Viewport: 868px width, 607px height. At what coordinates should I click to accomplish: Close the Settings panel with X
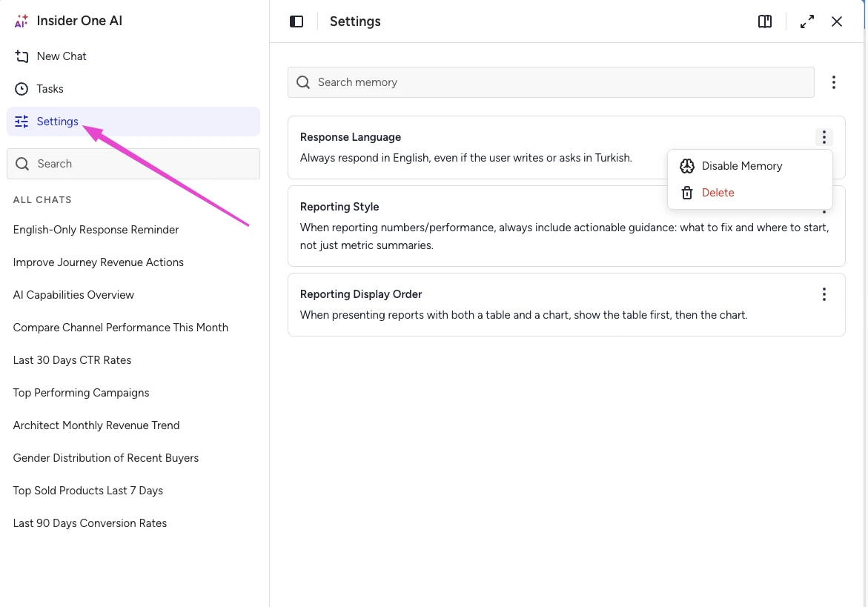[837, 21]
